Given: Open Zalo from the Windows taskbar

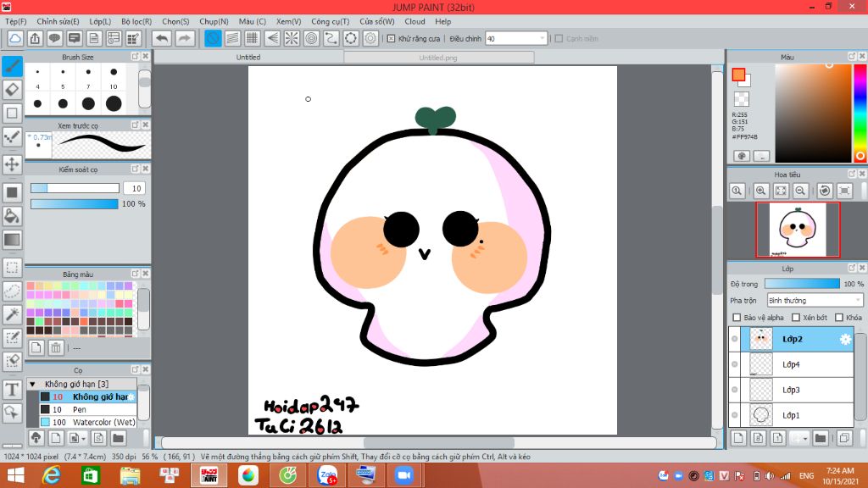Looking at the screenshot, I should (x=327, y=475).
